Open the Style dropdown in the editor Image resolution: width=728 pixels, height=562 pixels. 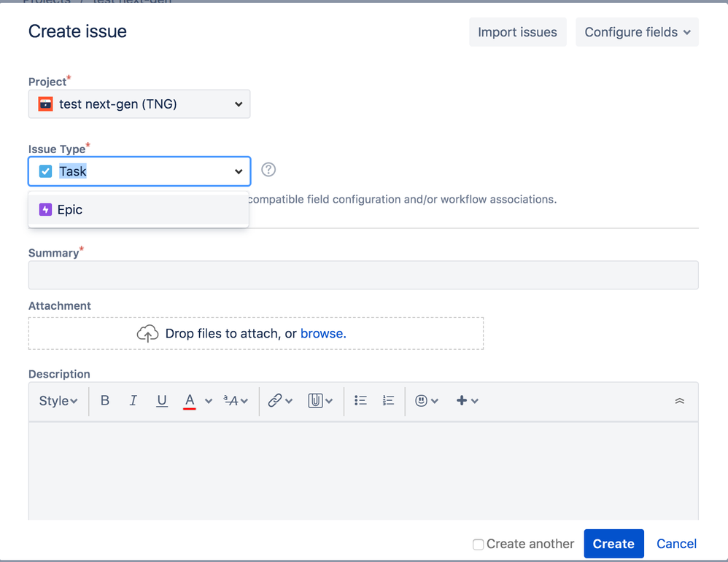tap(57, 400)
